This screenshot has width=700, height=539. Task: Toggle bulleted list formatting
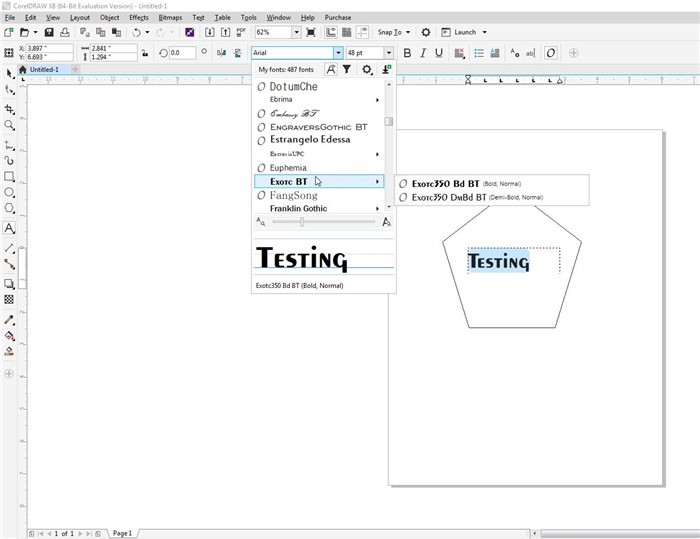(x=479, y=53)
